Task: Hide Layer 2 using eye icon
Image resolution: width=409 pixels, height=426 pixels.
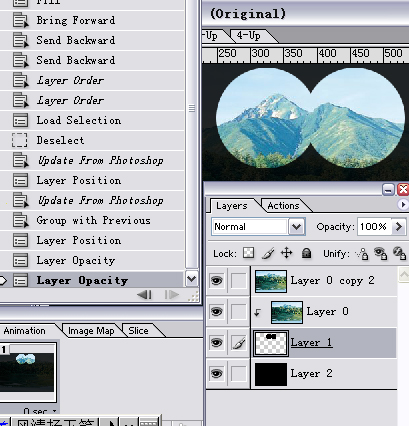Action: 217,374
